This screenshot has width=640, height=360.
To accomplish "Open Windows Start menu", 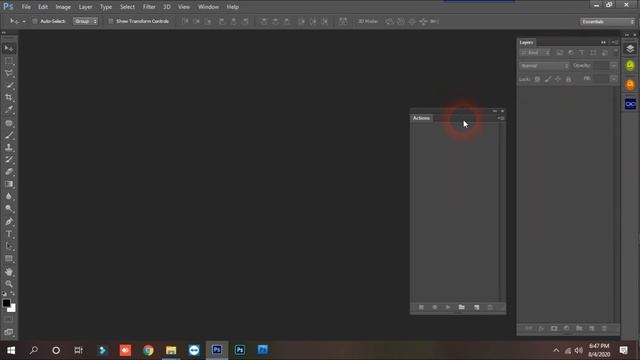I will point(11,350).
